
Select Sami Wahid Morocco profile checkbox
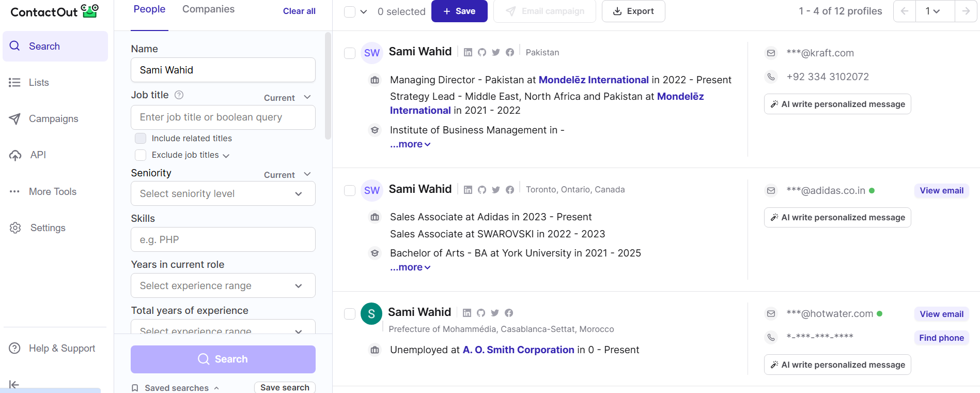pos(350,313)
